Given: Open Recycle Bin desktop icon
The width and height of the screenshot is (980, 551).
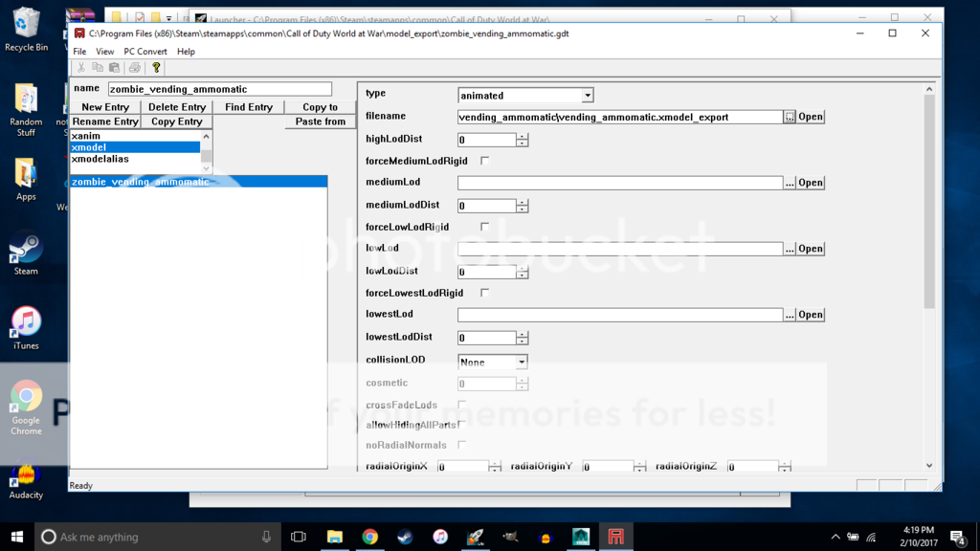Looking at the screenshot, I should [x=26, y=30].
